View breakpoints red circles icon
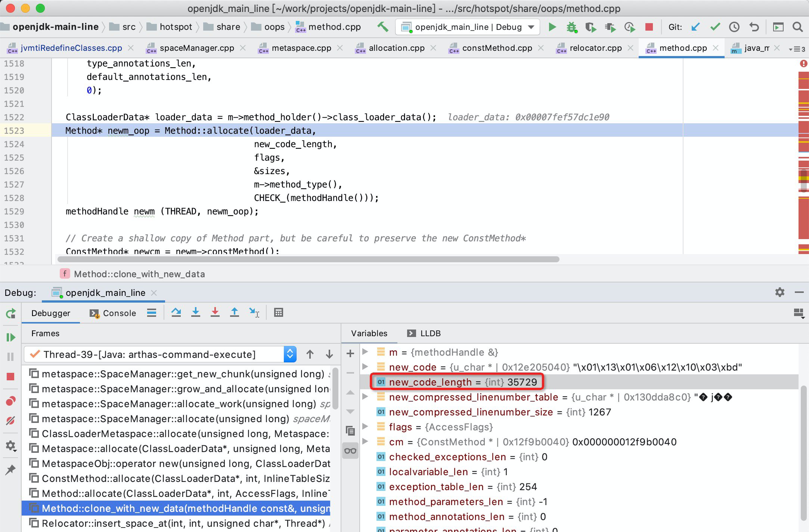The width and height of the screenshot is (809, 532). pos(10,401)
